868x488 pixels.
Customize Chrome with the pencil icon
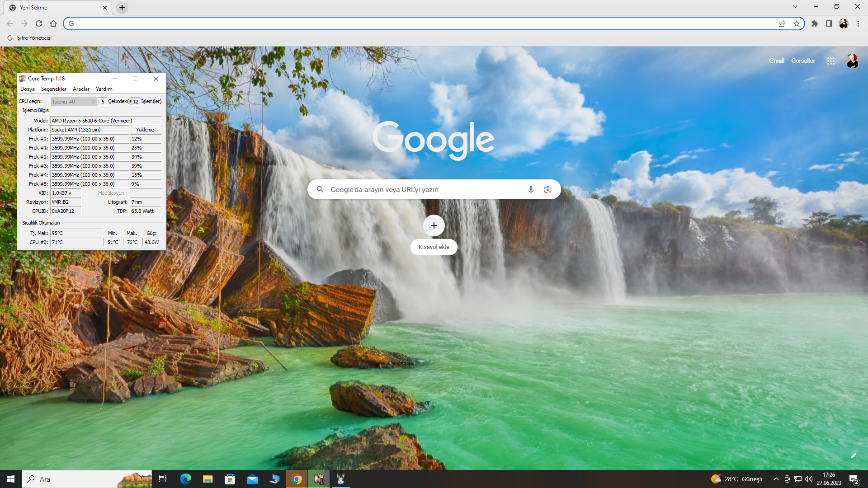click(853, 455)
